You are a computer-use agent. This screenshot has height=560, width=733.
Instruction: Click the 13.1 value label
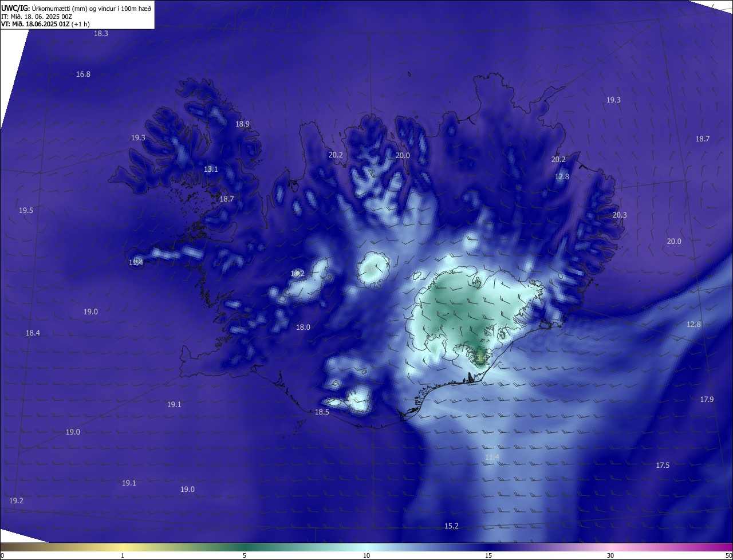[x=211, y=169]
